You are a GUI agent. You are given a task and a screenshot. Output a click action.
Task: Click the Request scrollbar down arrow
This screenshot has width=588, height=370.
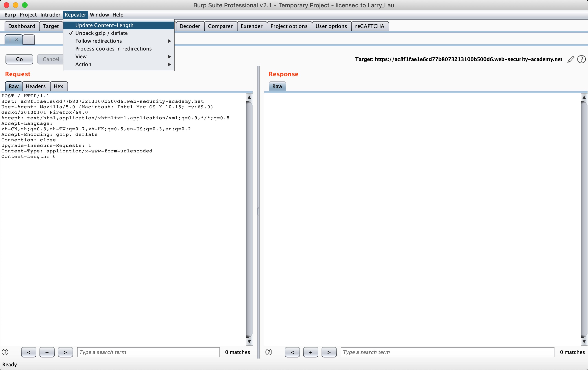(249, 342)
